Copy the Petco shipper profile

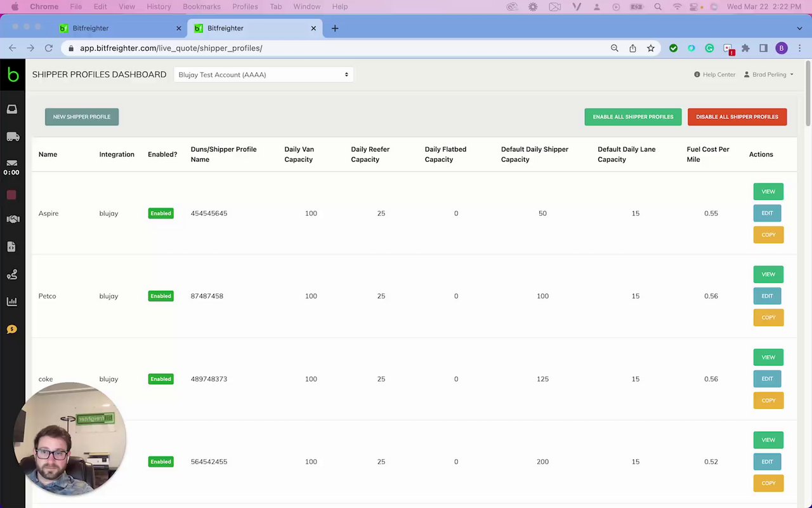(x=768, y=317)
